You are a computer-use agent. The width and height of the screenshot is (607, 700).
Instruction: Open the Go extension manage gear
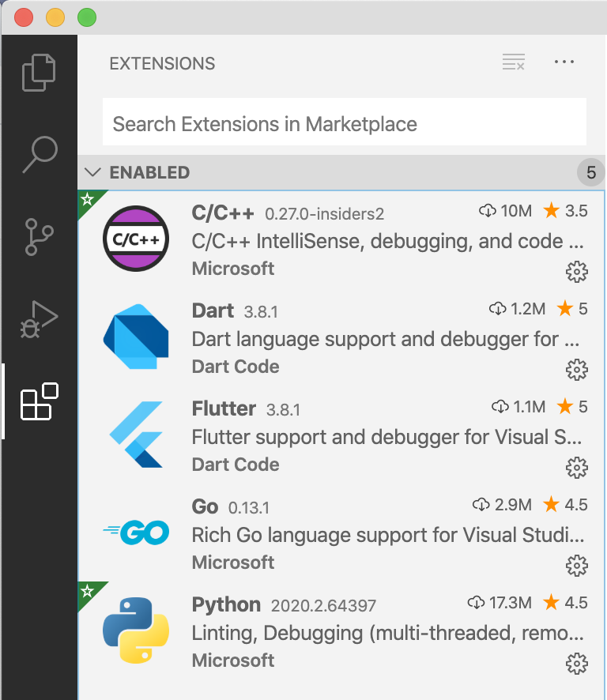click(577, 566)
